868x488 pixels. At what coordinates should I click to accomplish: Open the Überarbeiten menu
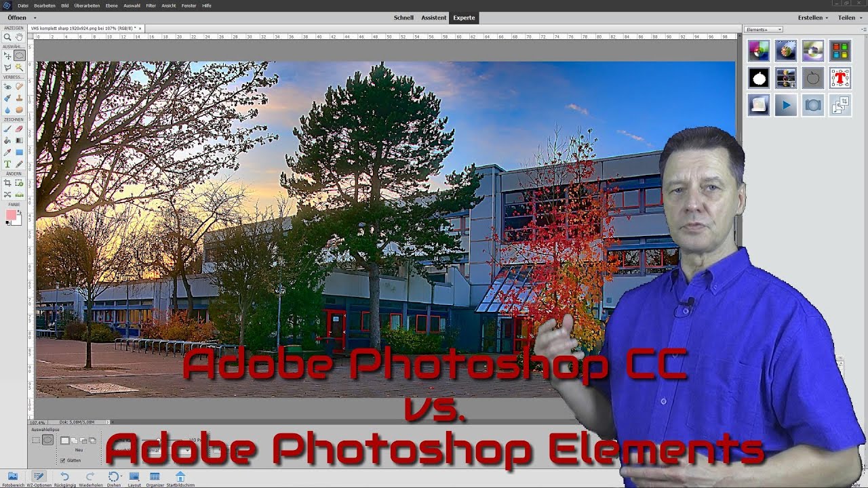tap(87, 5)
